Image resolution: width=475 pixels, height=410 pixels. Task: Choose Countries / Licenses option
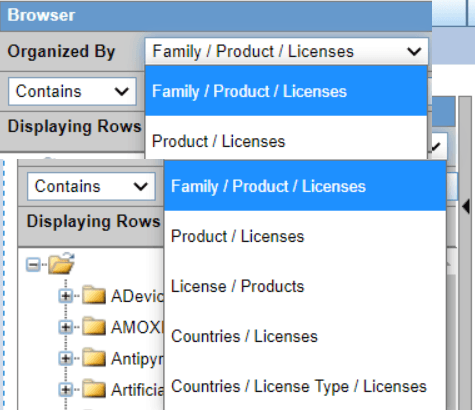click(x=305, y=336)
